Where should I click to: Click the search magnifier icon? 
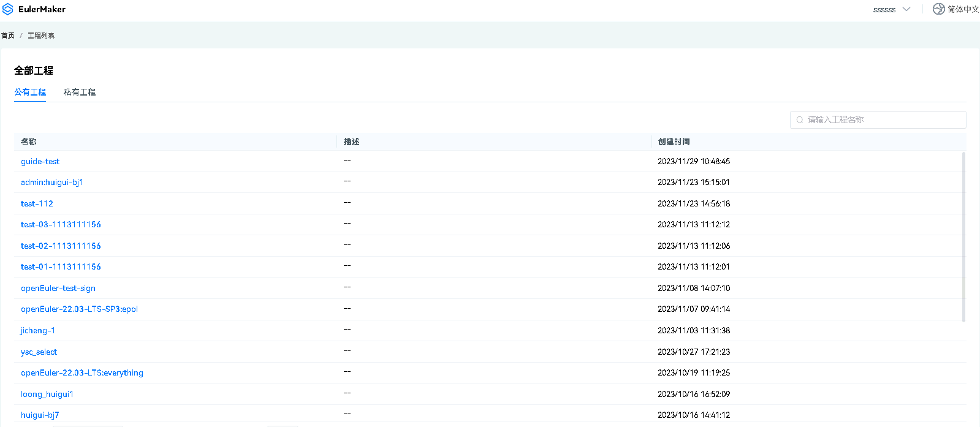click(800, 120)
